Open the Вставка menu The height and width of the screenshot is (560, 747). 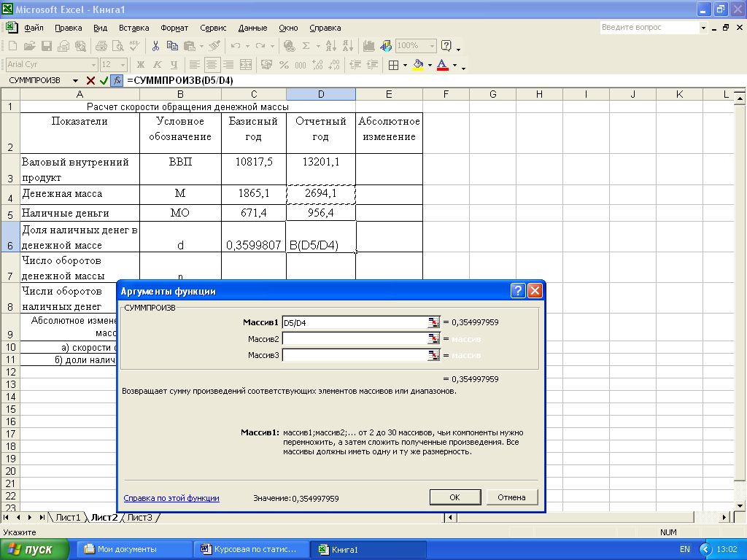[134, 28]
